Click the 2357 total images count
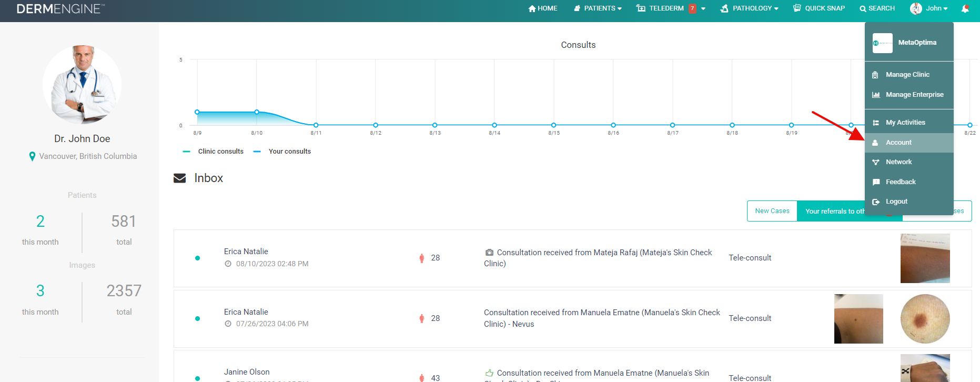This screenshot has width=980, height=382. pos(124,291)
